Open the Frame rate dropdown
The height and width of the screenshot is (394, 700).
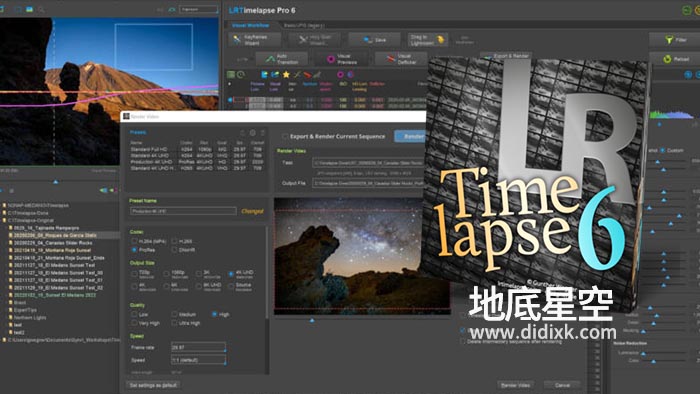point(199,347)
